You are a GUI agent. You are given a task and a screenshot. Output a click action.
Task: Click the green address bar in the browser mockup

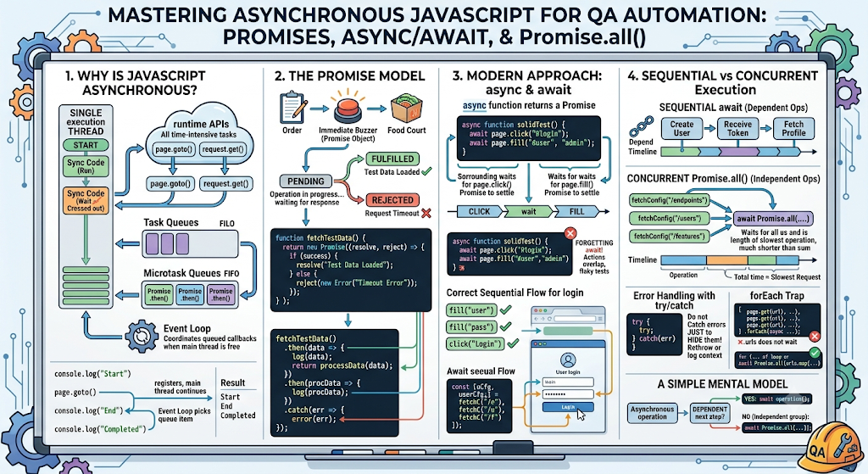pos(568,332)
